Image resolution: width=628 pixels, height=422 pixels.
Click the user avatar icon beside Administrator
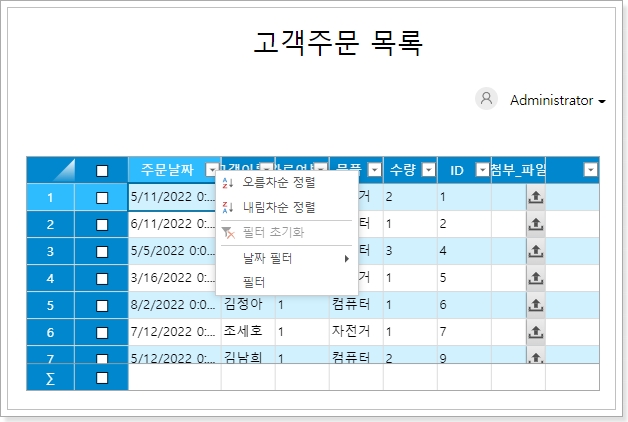click(487, 99)
